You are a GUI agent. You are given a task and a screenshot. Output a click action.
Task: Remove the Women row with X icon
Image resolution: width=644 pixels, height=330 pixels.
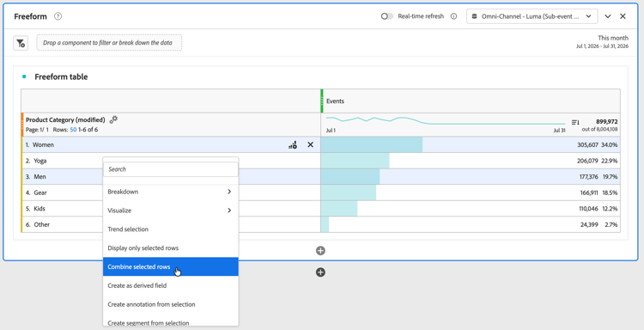[x=311, y=144]
